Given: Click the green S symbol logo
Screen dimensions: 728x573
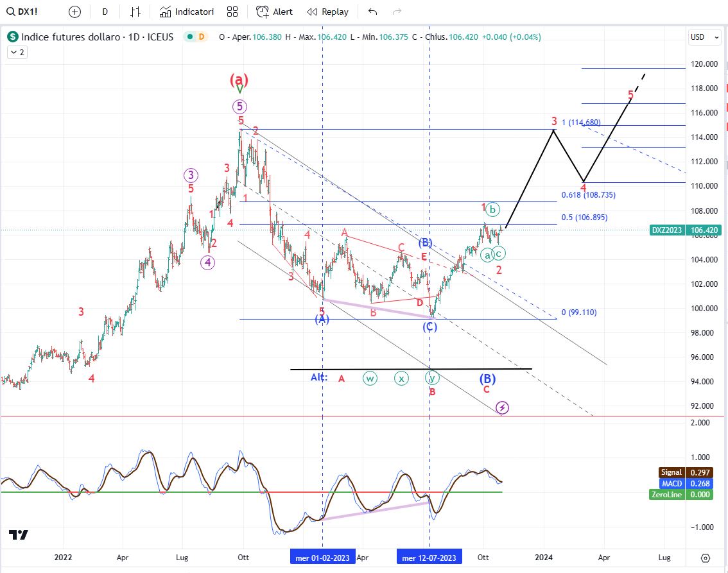Looking at the screenshot, I should click(13, 37).
